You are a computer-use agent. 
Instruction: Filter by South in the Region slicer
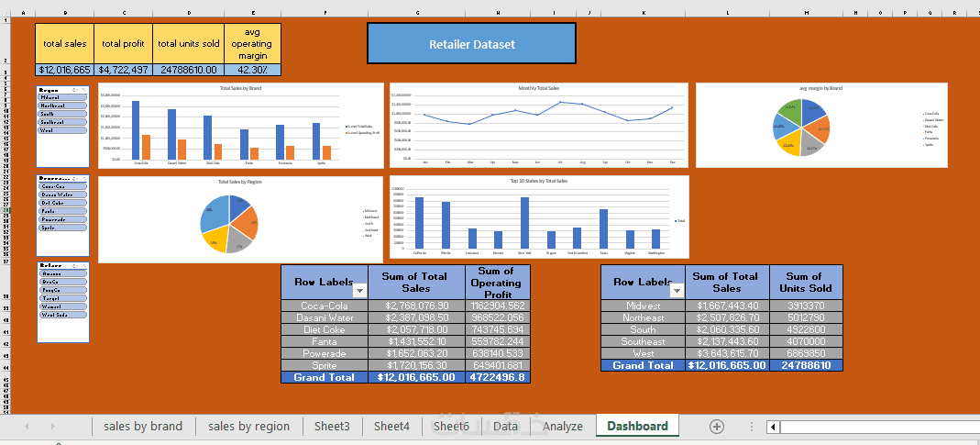[61, 115]
